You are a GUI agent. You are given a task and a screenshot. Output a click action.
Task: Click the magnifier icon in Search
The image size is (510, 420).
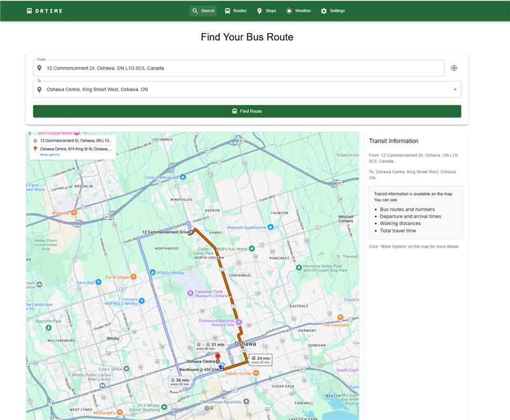(195, 11)
